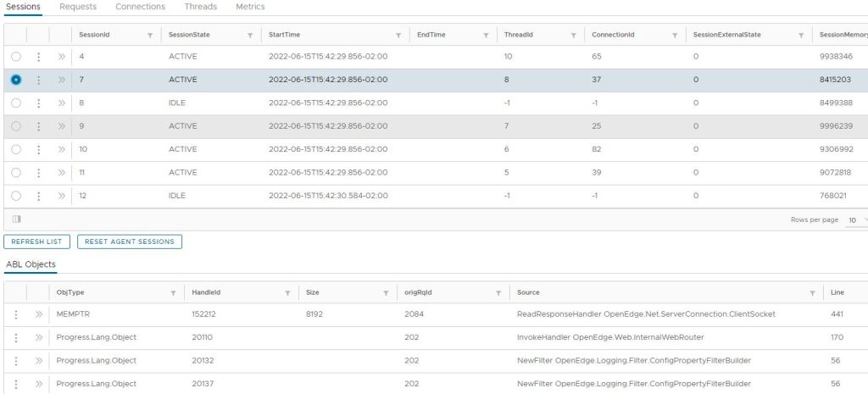Click the Reset Agent Sessions button

(130, 241)
